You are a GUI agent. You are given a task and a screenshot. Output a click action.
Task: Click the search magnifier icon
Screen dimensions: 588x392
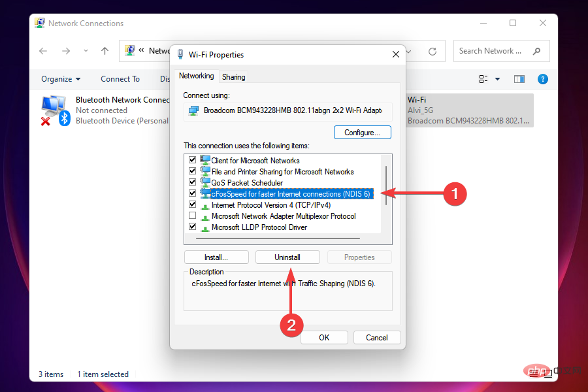click(x=536, y=51)
